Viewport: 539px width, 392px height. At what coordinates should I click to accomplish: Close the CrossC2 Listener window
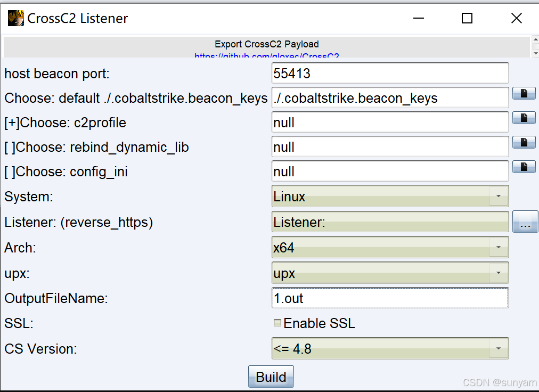point(516,19)
